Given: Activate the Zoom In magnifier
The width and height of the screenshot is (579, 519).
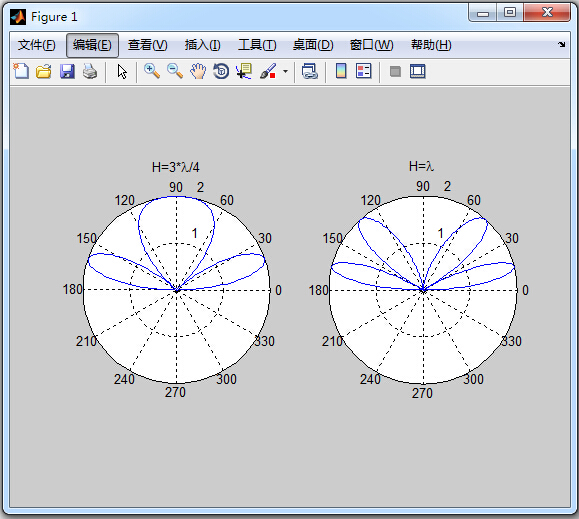Looking at the screenshot, I should pos(152,71).
